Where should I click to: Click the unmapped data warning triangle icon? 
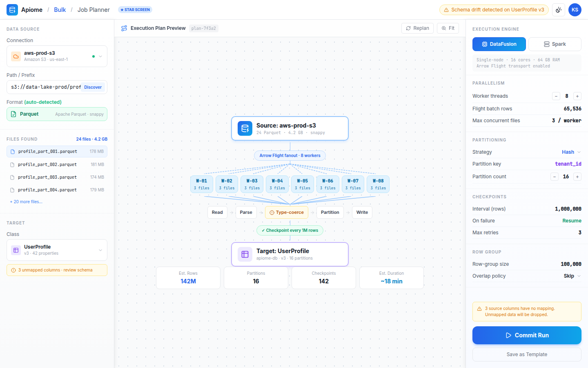(x=479, y=309)
